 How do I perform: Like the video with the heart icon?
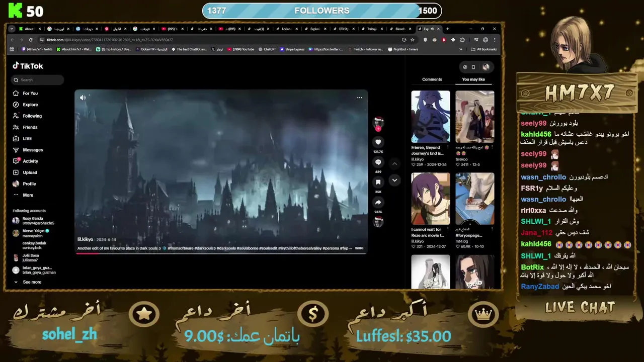[x=378, y=142]
